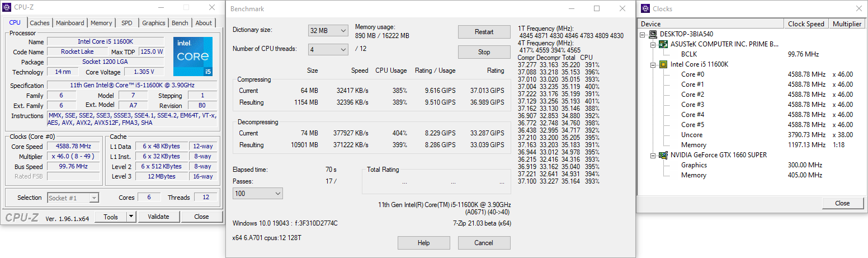Click the Memory usage 890 MB / 16222 MB text
868x258 pixels.
tap(382, 36)
